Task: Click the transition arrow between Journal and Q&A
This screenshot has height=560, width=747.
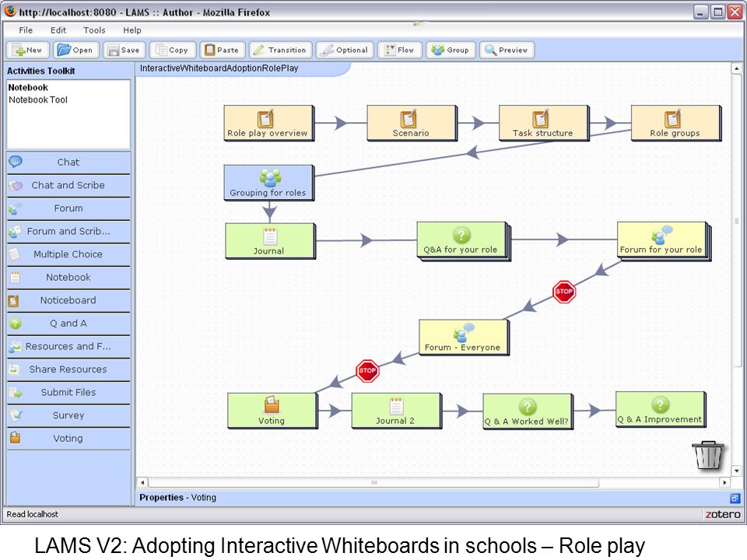Action: [x=366, y=240]
